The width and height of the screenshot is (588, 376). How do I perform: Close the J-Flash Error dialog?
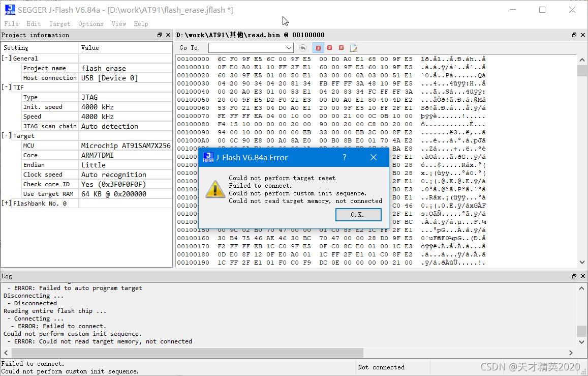click(374, 158)
